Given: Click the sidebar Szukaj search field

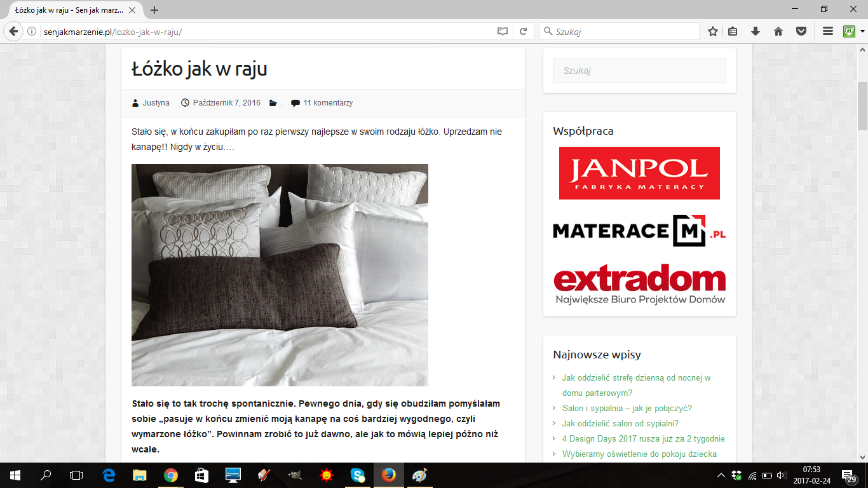Looking at the screenshot, I should tap(639, 71).
